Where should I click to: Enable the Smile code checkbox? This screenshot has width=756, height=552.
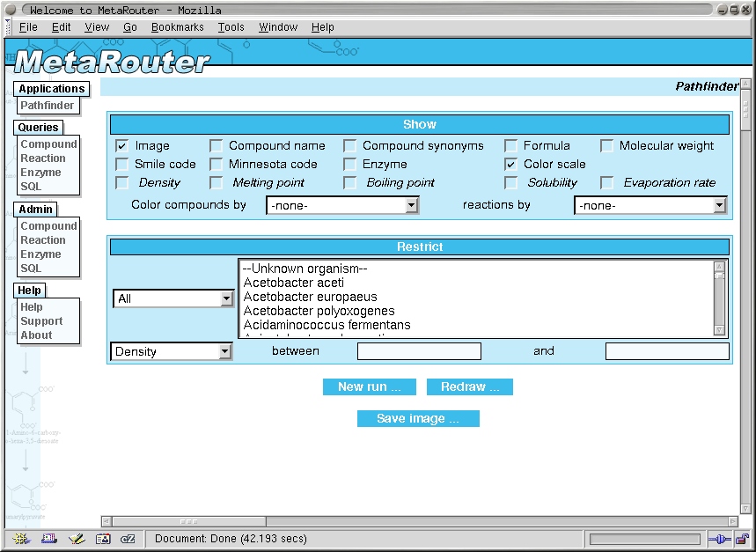coord(122,165)
